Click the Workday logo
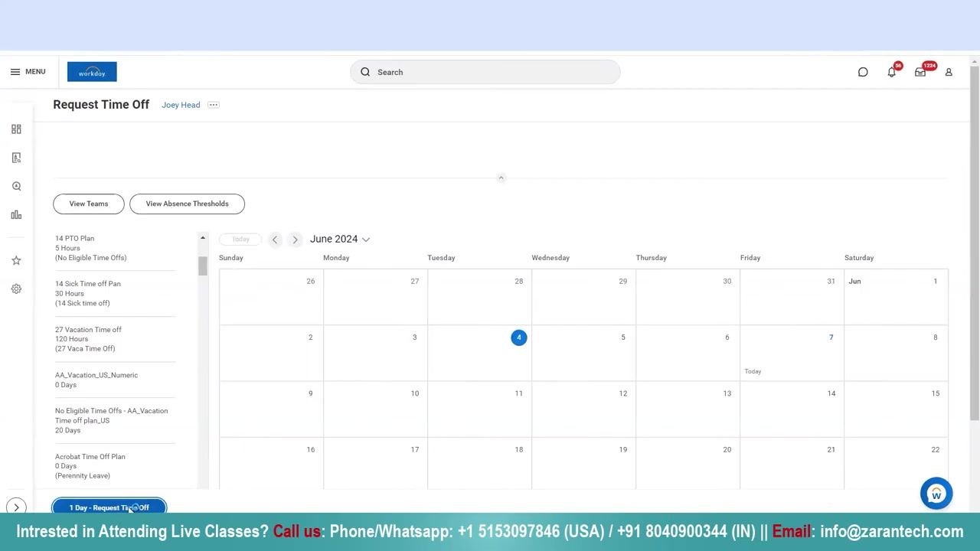The image size is (980, 551). point(92,72)
